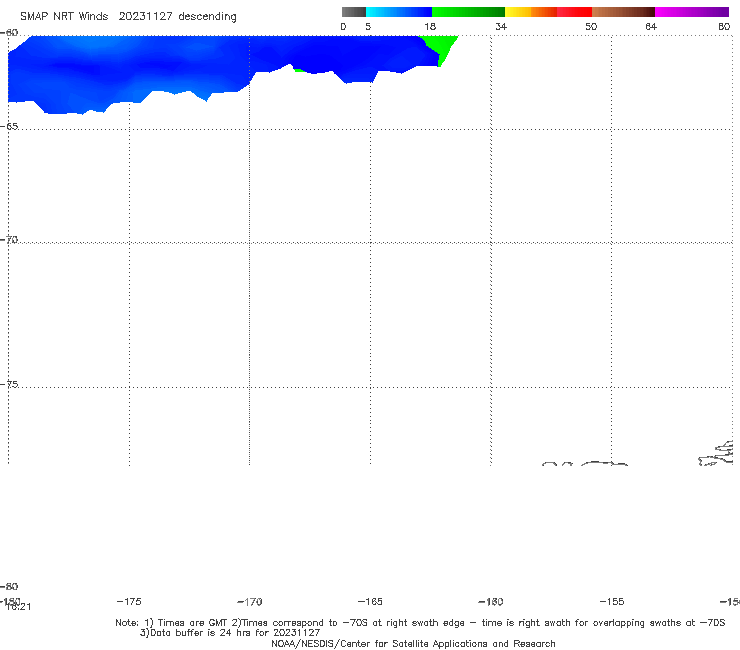Click the 'NOAA/NESDIS/Center for Satellite Applications' credit
740x650 pixels.
pos(413,644)
